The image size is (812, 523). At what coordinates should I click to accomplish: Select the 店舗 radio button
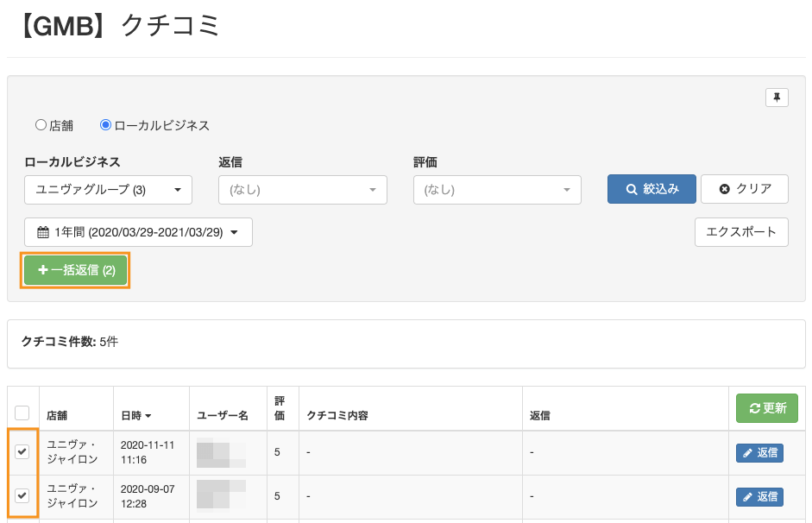pyautogui.click(x=41, y=125)
